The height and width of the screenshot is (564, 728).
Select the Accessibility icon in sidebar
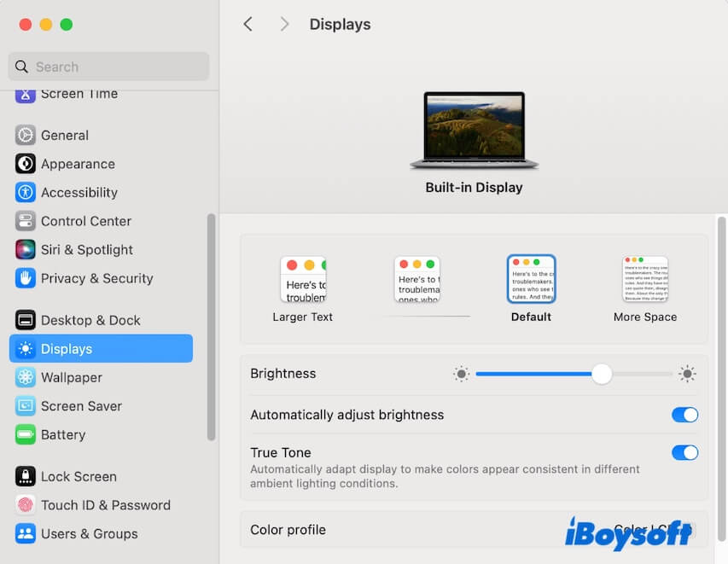click(26, 192)
